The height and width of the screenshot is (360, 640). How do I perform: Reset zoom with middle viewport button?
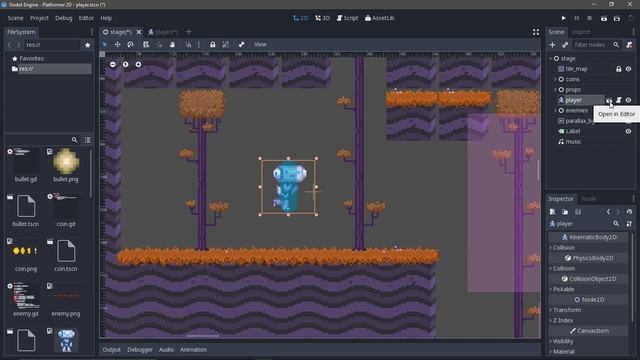(125, 64)
